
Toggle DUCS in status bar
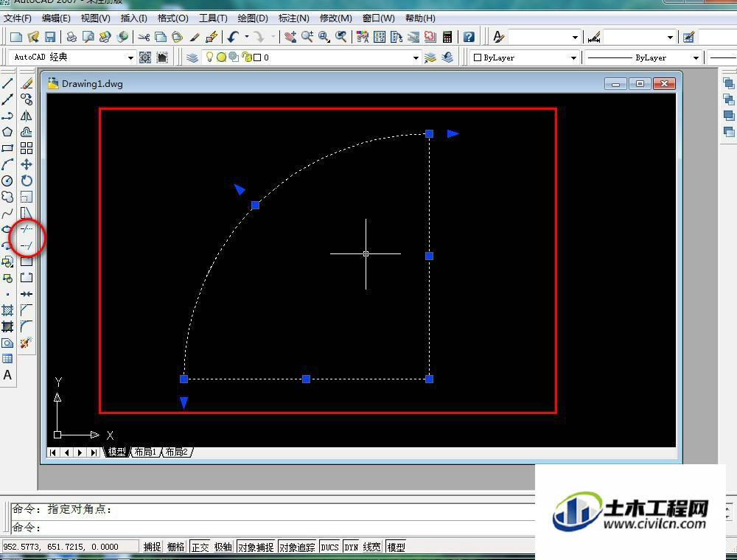pos(329,547)
